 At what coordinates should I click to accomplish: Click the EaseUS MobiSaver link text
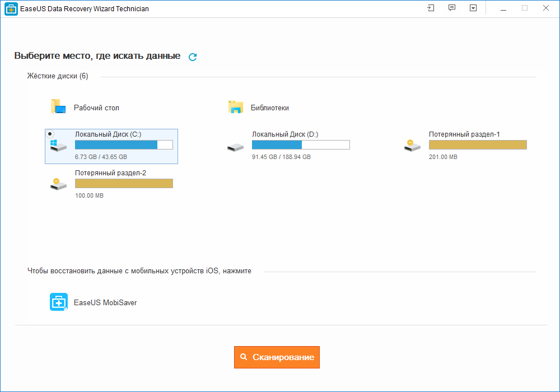point(105,303)
